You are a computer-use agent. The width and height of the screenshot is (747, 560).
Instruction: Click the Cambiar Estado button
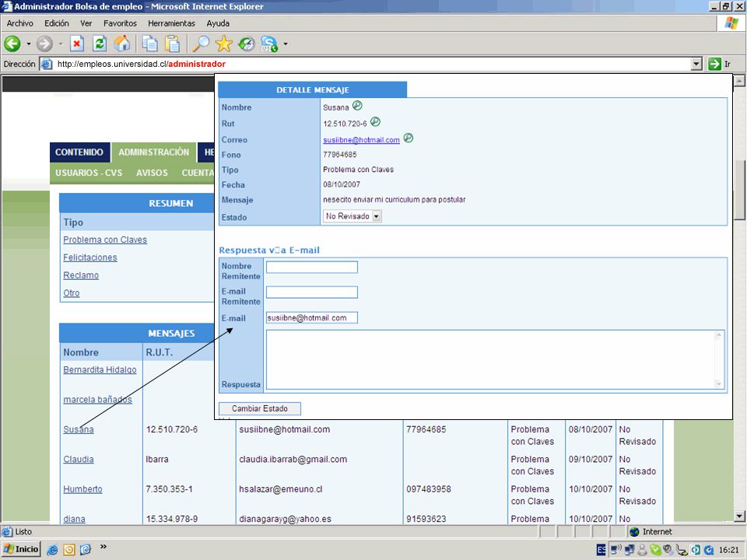click(x=260, y=408)
